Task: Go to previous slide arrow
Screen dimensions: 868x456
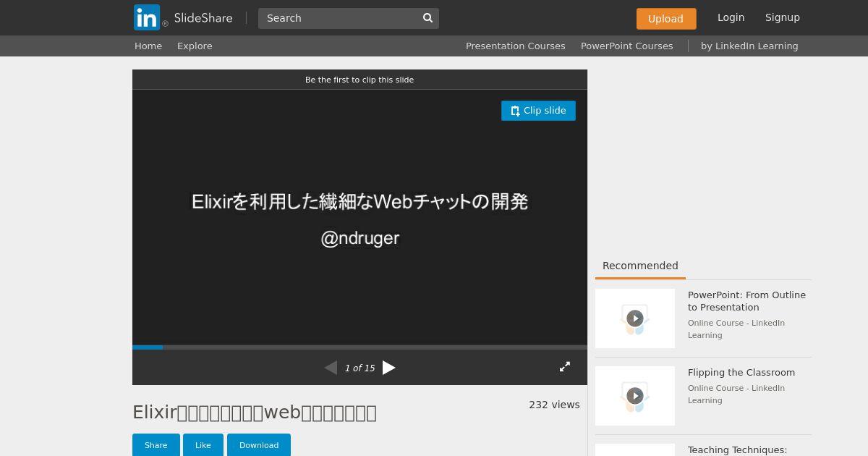Action: 331,368
